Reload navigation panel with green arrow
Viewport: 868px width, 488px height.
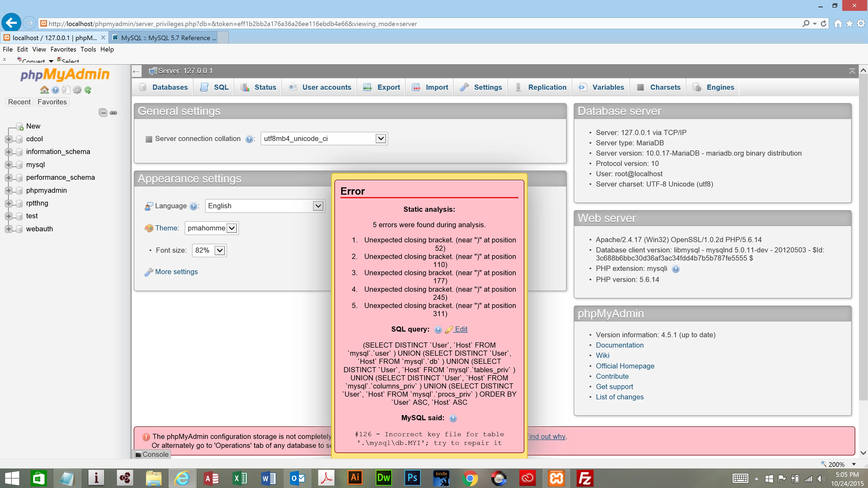pos(88,90)
